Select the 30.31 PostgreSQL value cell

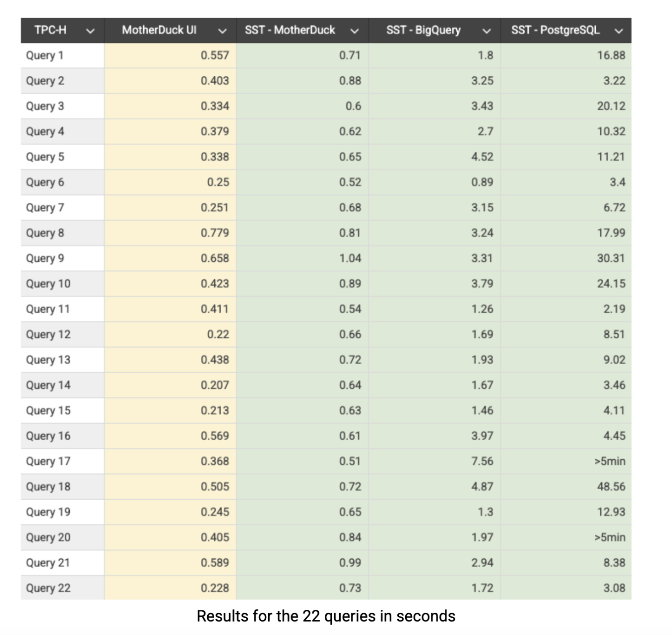pos(611,258)
